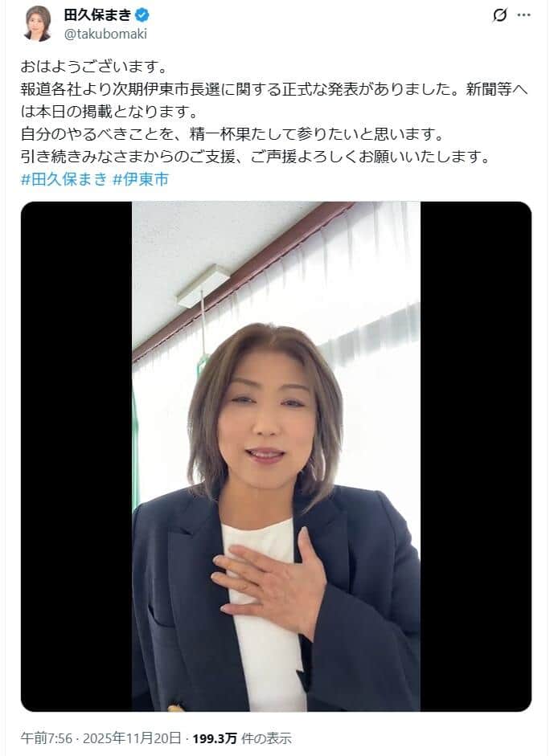Image resolution: width=550 pixels, height=756 pixels.
Task: Open the #伊東市 hashtag
Action: click(x=141, y=180)
